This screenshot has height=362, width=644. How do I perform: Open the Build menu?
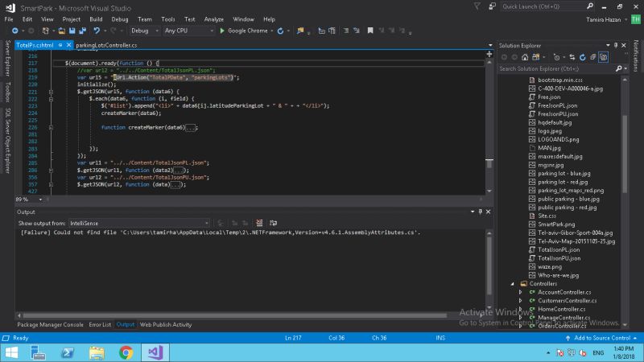pyautogui.click(x=96, y=19)
